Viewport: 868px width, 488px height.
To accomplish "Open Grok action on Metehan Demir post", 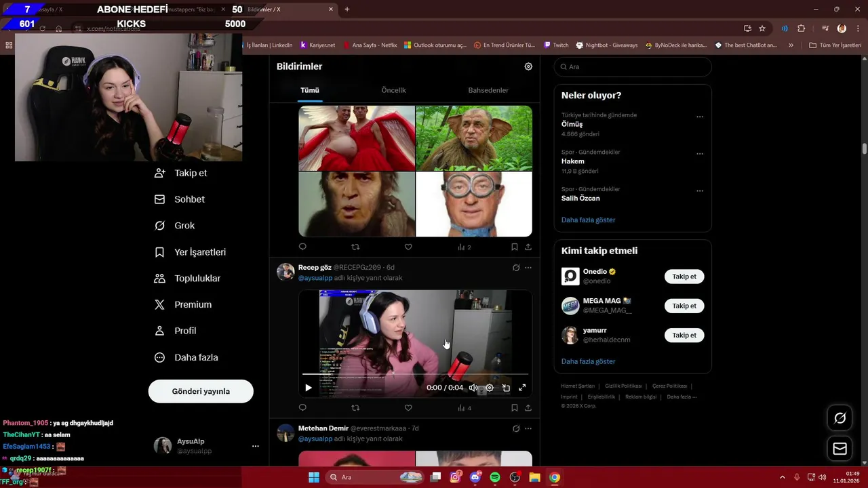I will tap(516, 428).
